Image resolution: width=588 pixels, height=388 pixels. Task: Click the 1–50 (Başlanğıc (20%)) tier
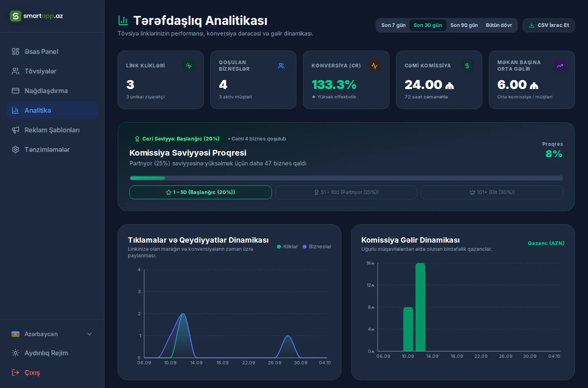coord(200,192)
